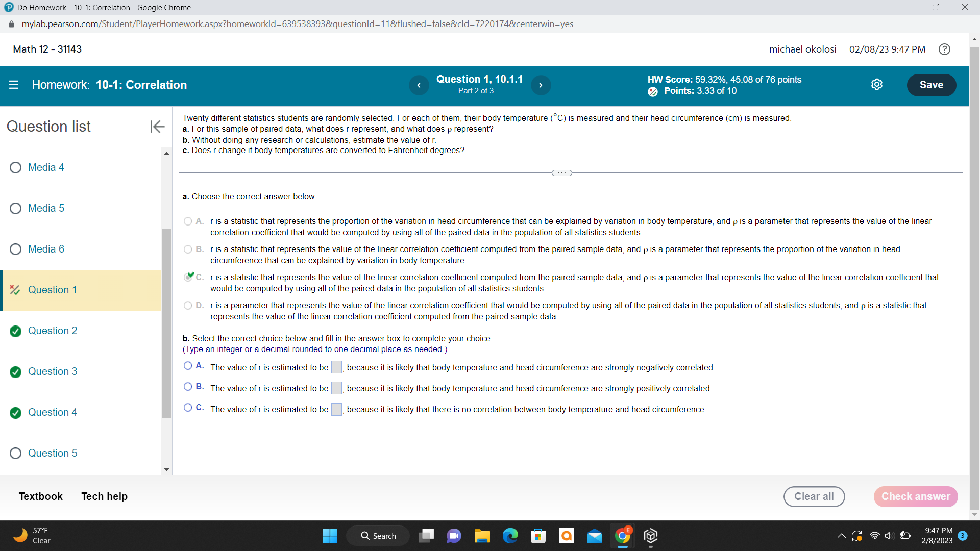Open Question 2 in question list

point(53,331)
